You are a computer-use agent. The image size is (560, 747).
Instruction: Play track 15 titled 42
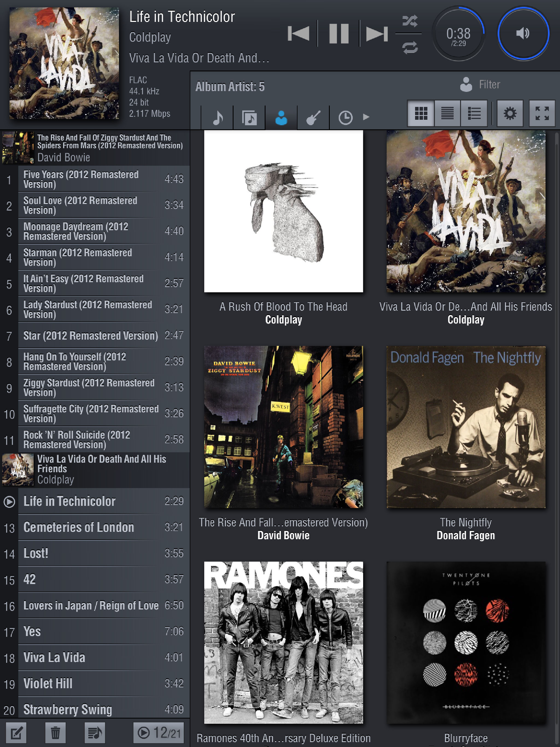(95, 579)
